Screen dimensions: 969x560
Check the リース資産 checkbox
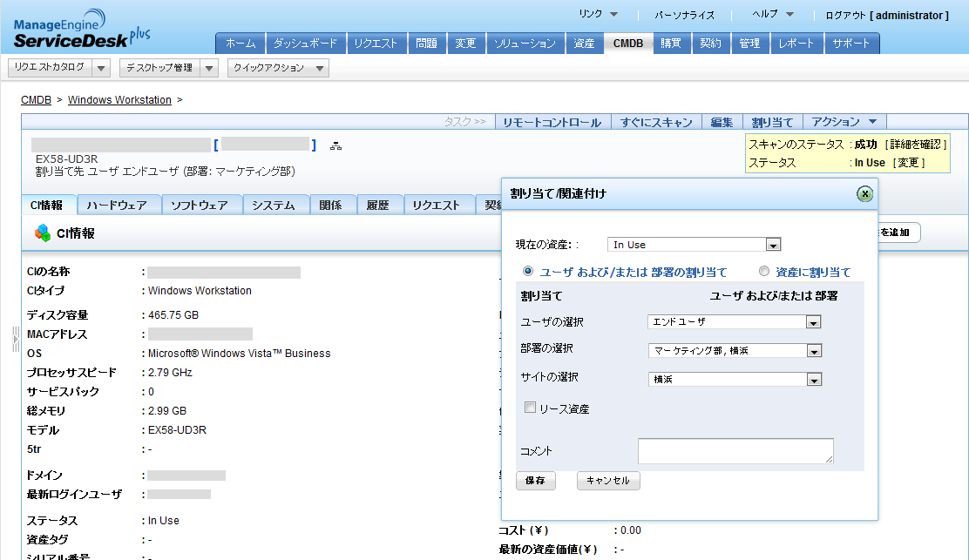click(x=530, y=408)
